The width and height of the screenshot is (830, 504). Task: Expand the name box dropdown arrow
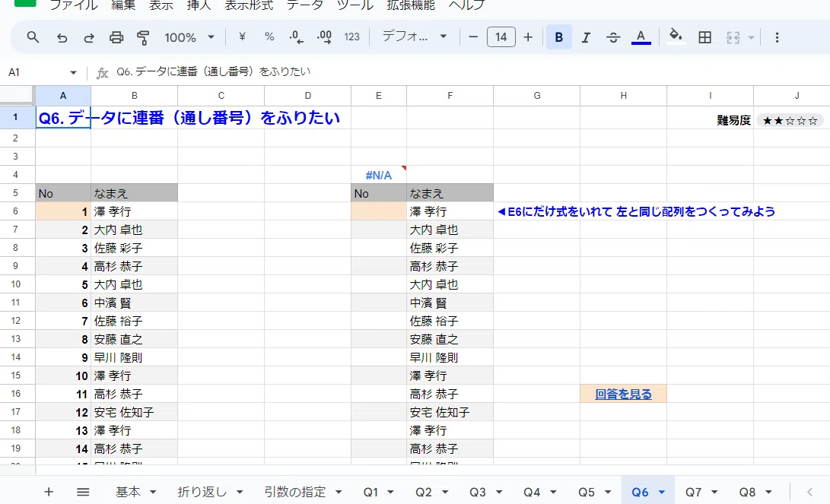(73, 72)
